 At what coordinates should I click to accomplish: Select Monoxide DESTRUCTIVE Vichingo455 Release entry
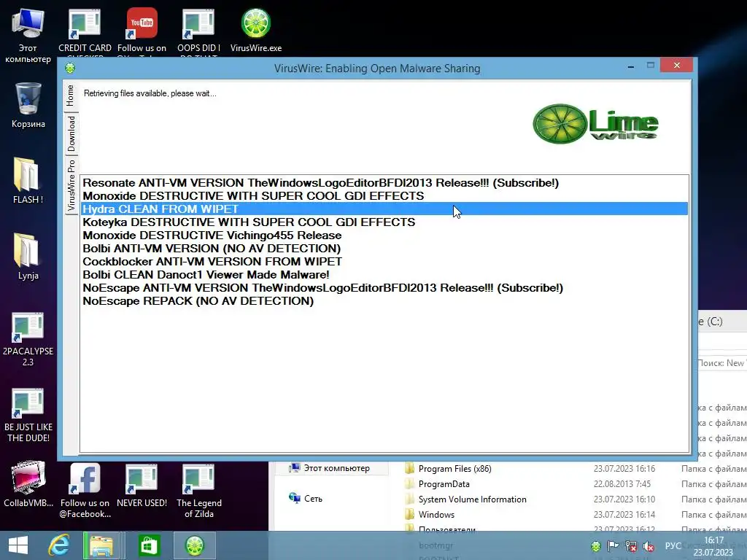pos(384,236)
